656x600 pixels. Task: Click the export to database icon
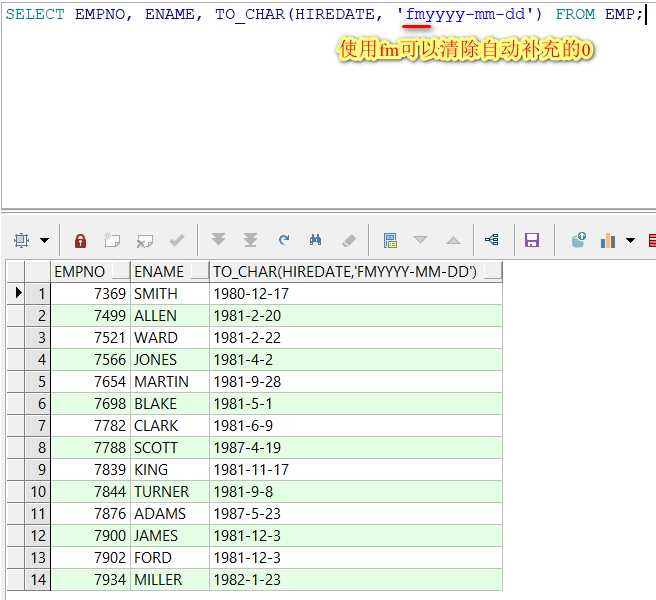point(579,240)
